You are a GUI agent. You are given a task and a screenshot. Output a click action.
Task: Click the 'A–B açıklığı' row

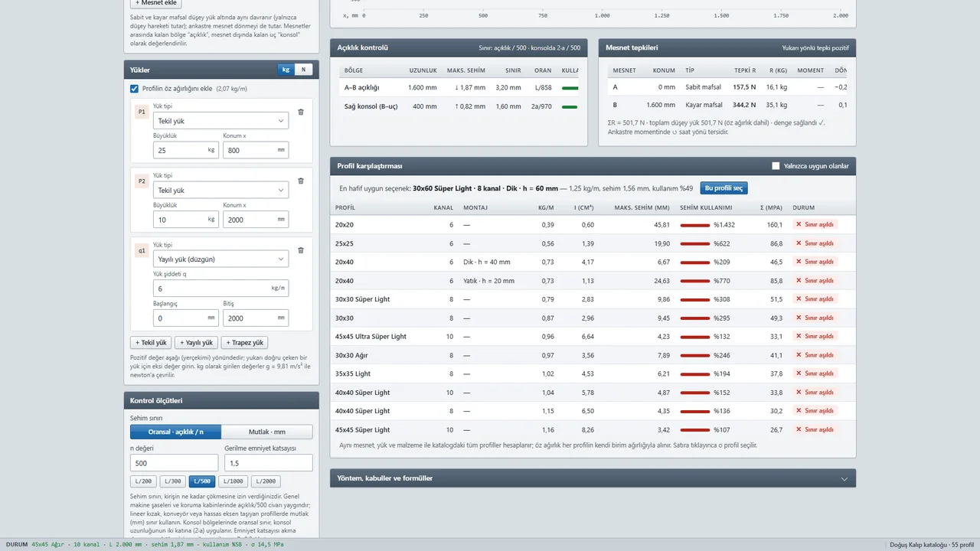[x=459, y=88]
